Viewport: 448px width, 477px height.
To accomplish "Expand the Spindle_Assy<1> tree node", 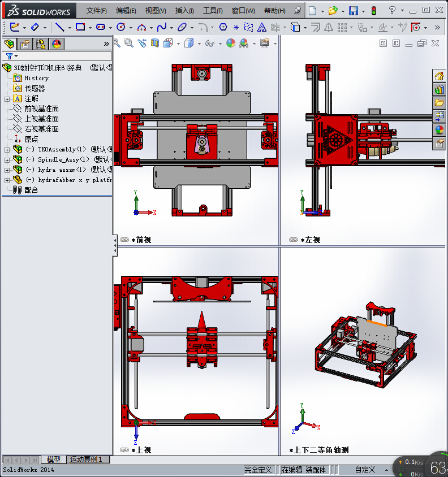I will point(7,160).
